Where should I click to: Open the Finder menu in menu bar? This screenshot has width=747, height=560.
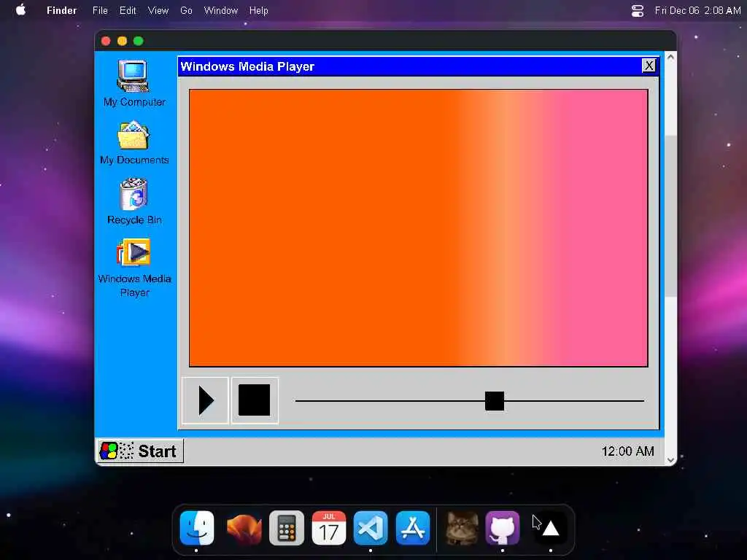pyautogui.click(x=61, y=10)
